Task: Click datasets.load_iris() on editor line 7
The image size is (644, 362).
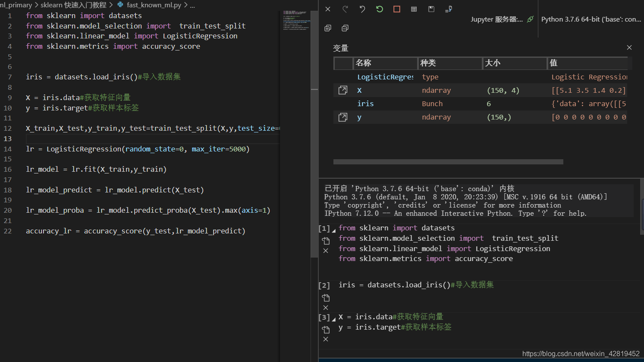Action: tap(96, 77)
